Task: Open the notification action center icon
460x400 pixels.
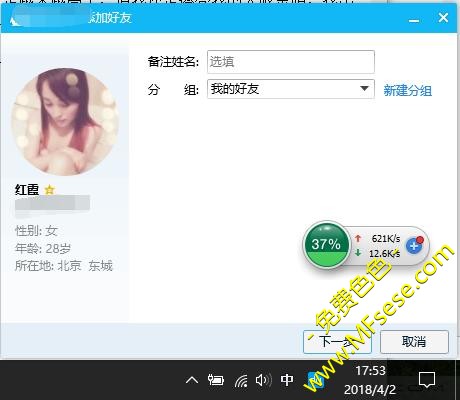Action: click(x=427, y=380)
